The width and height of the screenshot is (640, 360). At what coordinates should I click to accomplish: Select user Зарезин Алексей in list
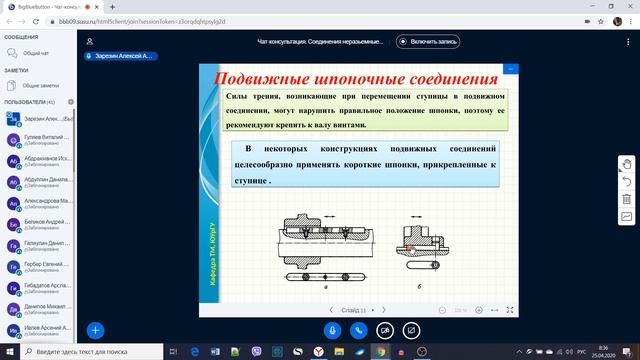tap(39, 119)
